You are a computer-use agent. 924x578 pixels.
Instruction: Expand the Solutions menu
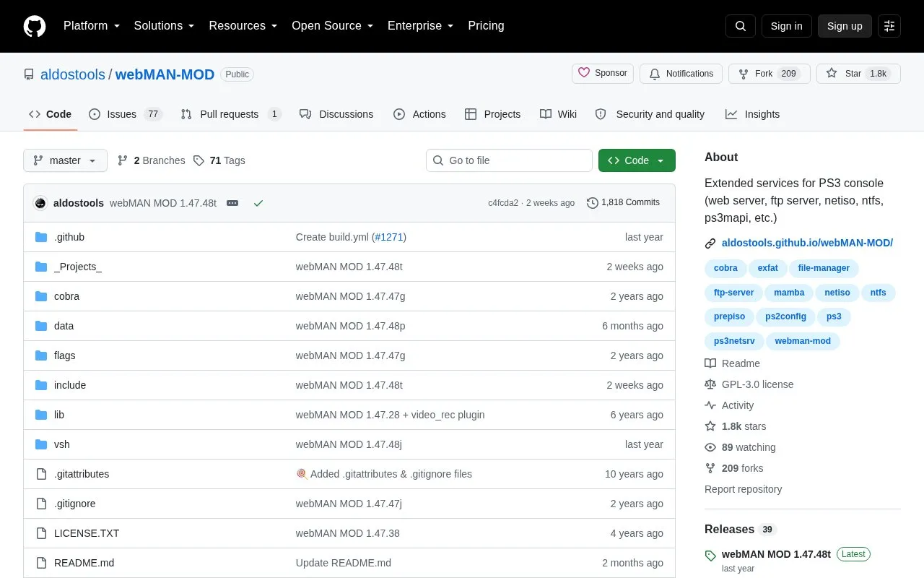pos(164,26)
